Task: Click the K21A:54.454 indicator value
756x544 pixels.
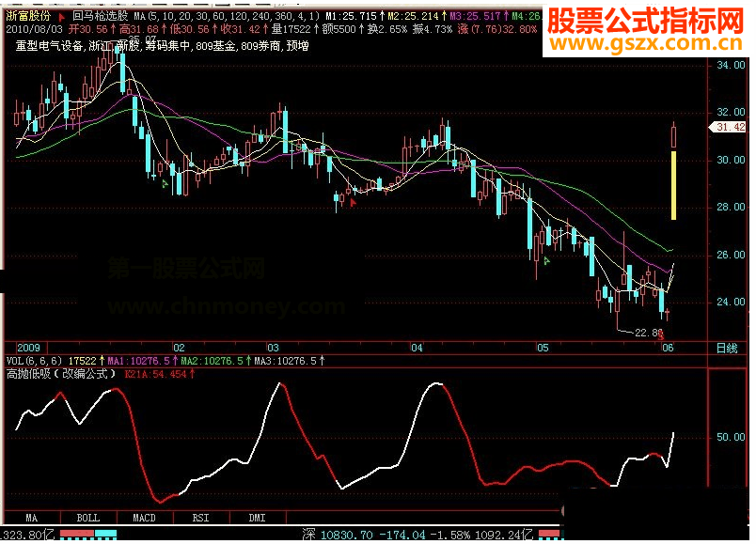Action: [x=159, y=374]
